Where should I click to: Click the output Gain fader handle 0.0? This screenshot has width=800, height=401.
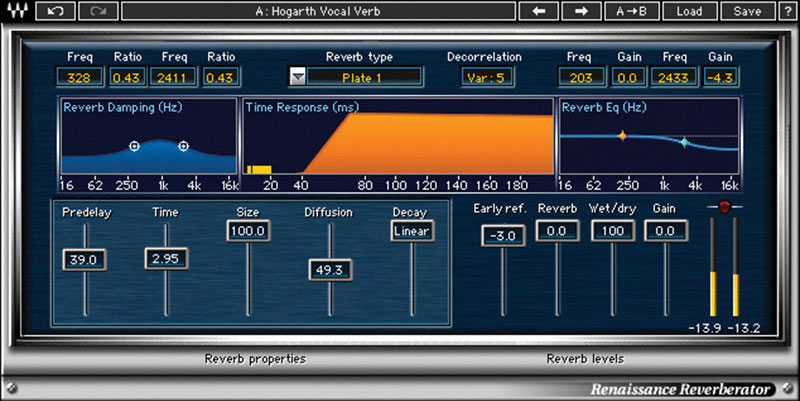coord(666,231)
